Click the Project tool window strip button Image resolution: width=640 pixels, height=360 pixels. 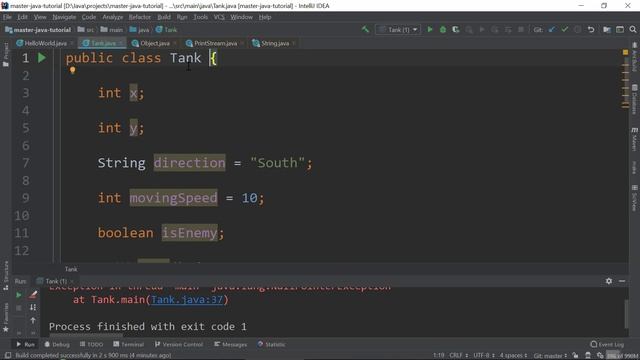tap(5, 55)
